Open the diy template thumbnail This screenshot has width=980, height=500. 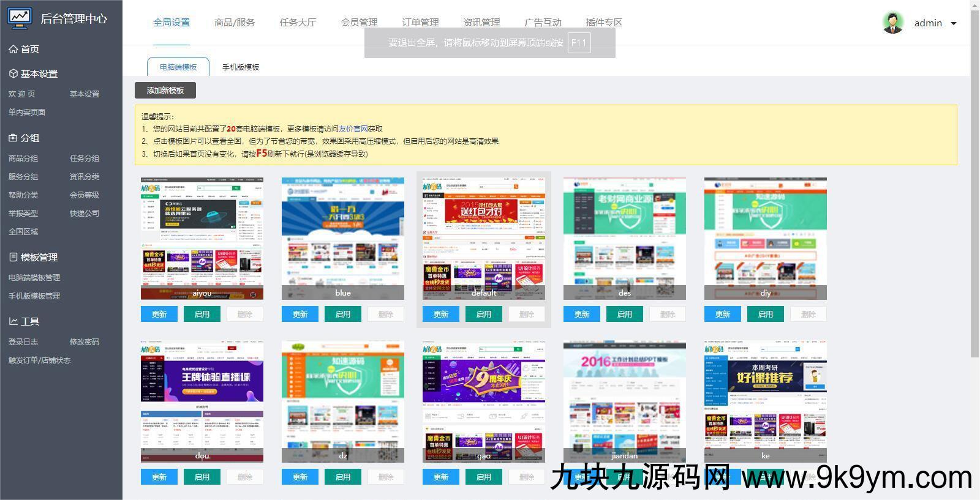766,239
